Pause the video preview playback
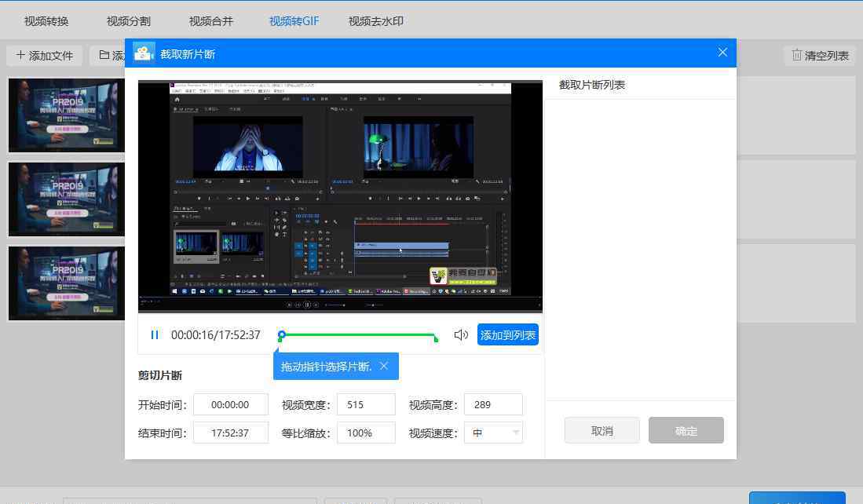The height and width of the screenshot is (504, 863). 155,335
